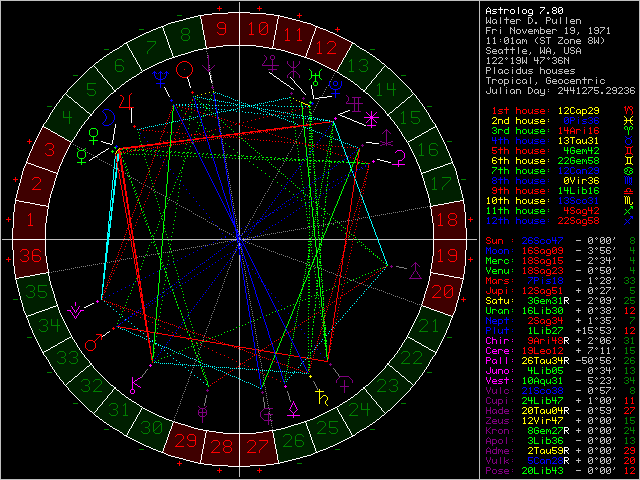Select the purple Cupido glyph at top
This screenshot has width=640, height=480.
(x=269, y=63)
